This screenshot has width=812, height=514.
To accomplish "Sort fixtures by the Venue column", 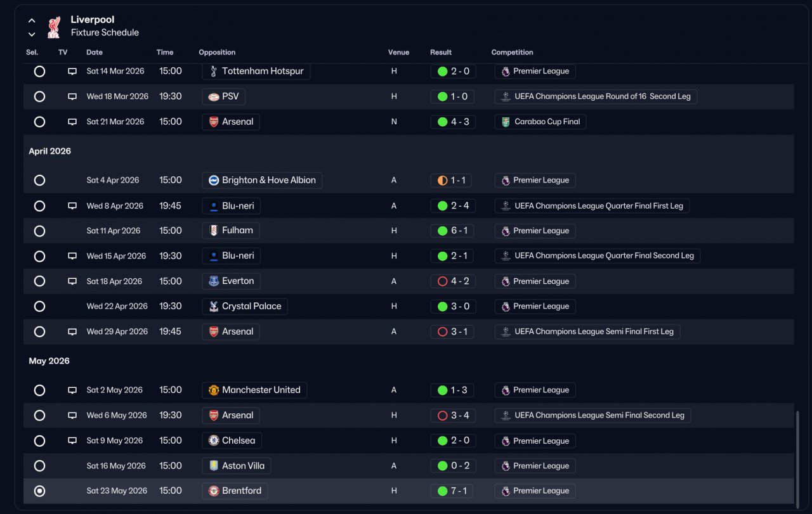I will (x=398, y=53).
